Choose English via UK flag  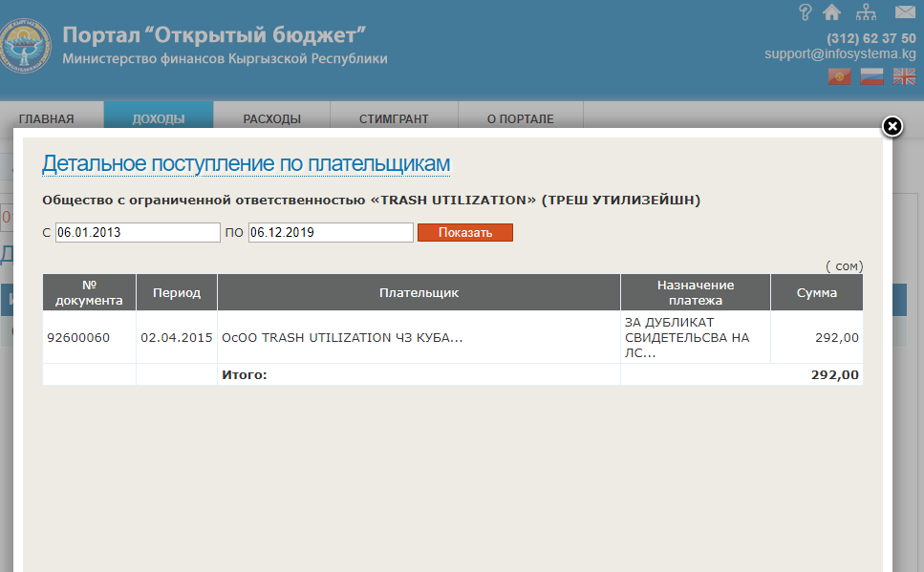point(904,77)
